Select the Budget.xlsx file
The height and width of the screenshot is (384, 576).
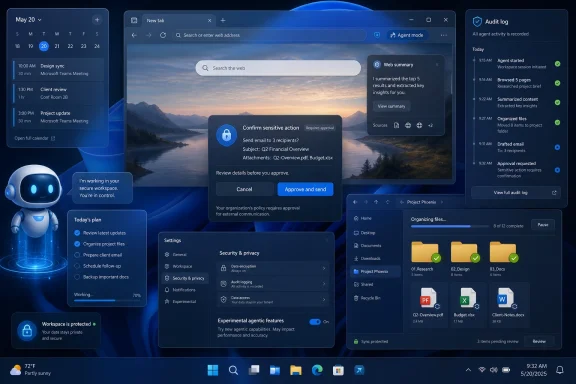(467, 305)
